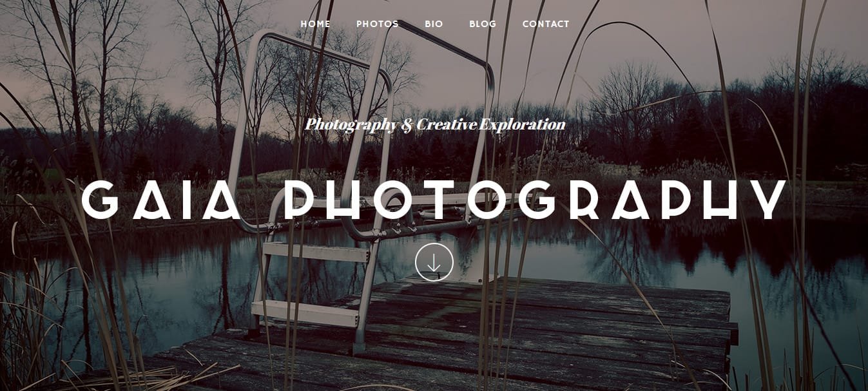Open the HOME navigation item
Viewport: 868px width, 391px height.
pos(316,24)
